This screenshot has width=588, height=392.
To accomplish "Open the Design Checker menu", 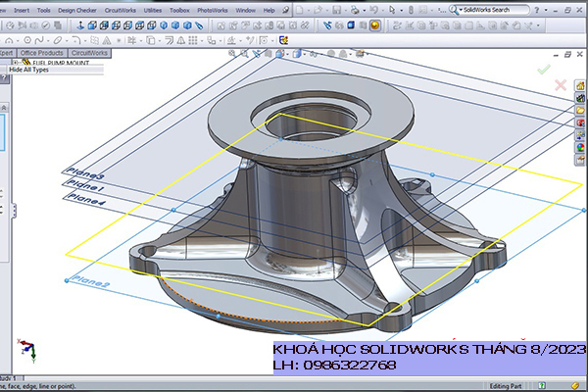I will tap(77, 10).
